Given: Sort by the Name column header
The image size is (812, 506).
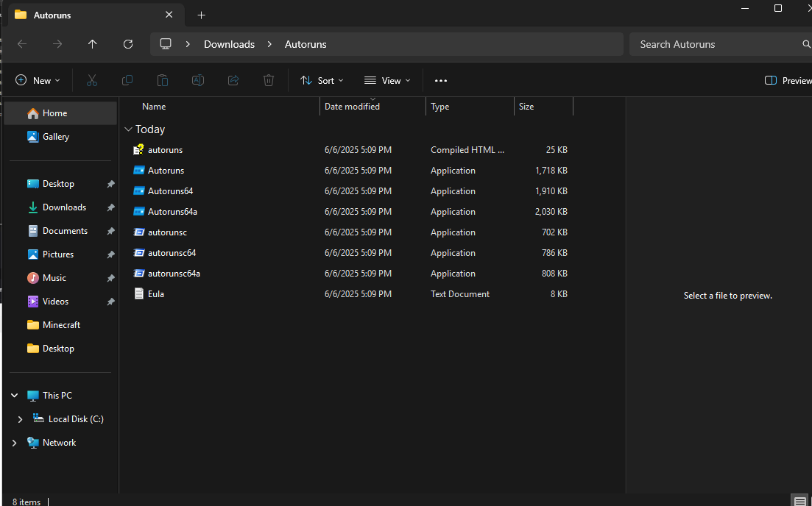Looking at the screenshot, I should (154, 107).
